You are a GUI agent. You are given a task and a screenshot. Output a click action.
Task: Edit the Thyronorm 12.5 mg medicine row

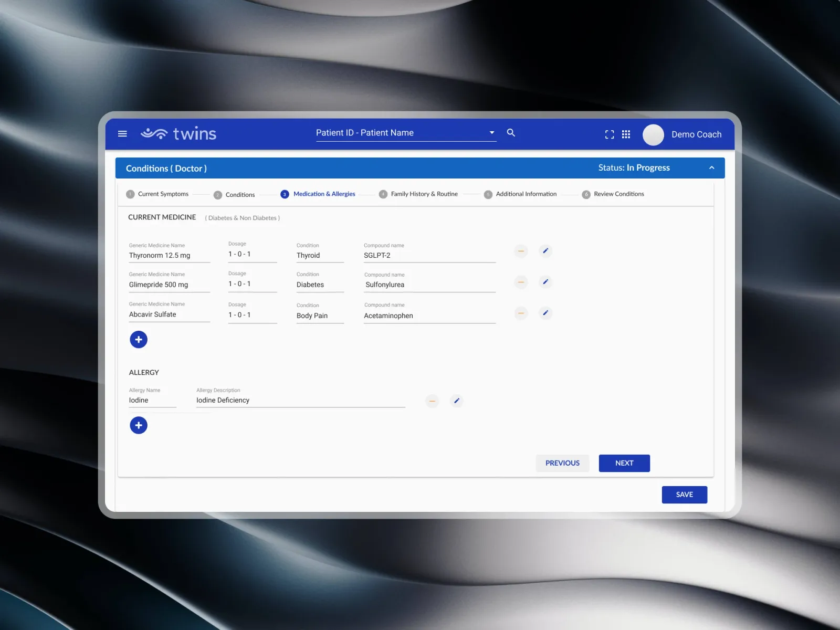tap(545, 251)
